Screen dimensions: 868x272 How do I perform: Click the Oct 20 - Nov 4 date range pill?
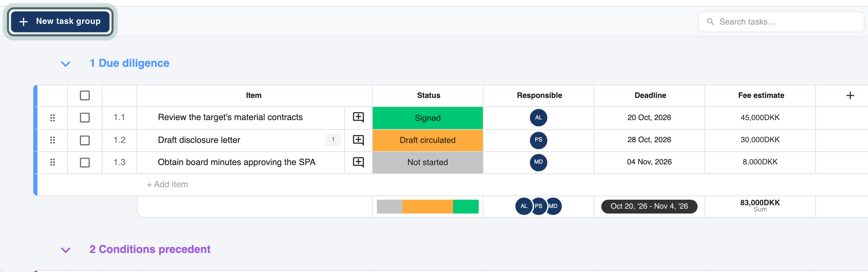(649, 207)
